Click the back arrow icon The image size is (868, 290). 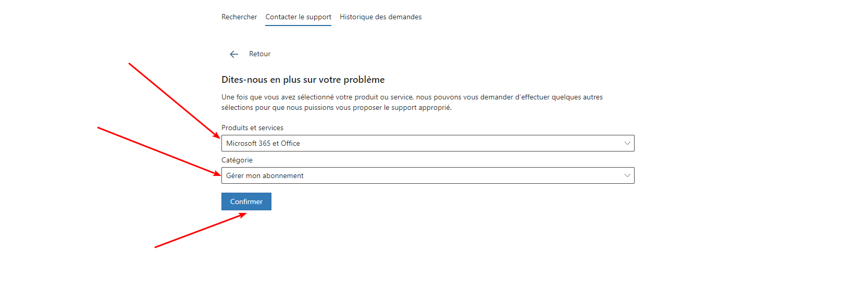coord(234,54)
